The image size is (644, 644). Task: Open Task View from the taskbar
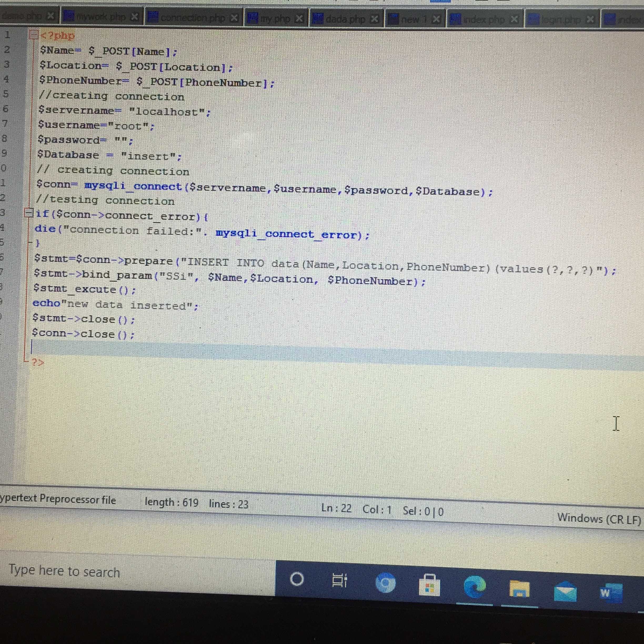tap(340, 581)
